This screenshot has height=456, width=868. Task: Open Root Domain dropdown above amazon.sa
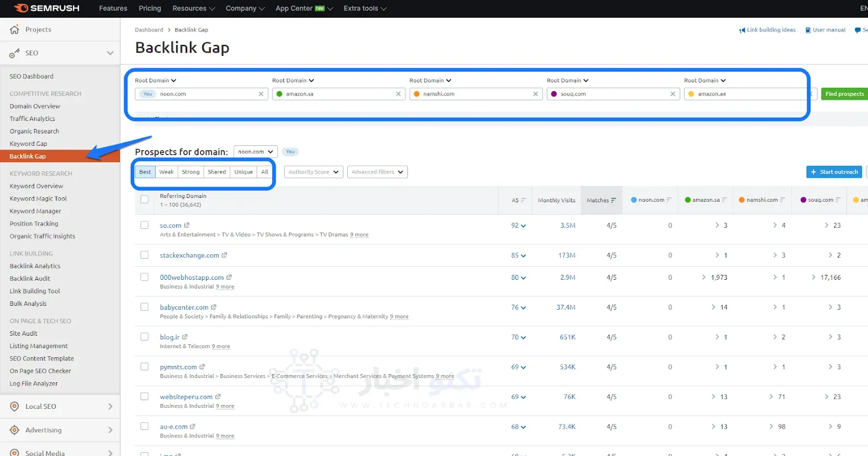293,80
